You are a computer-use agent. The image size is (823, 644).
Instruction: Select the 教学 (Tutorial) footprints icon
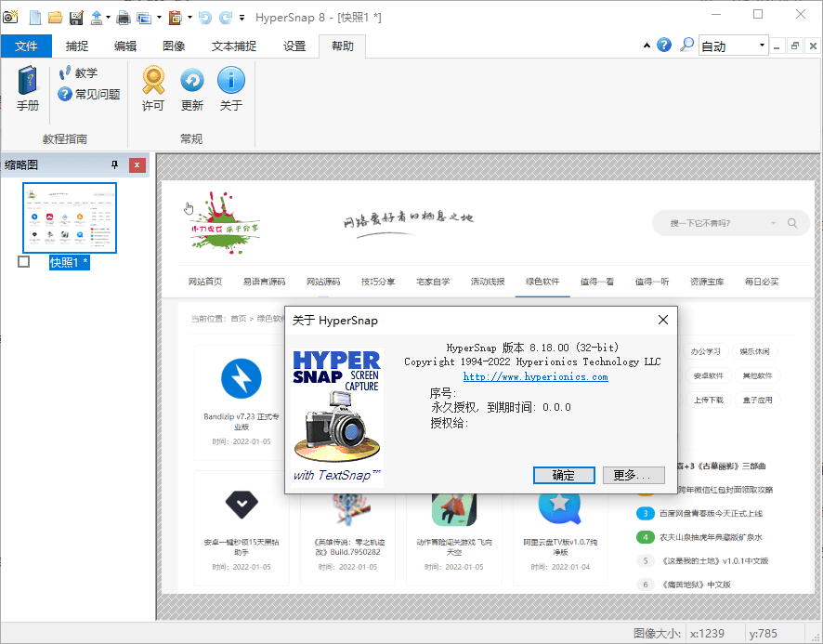coord(65,72)
